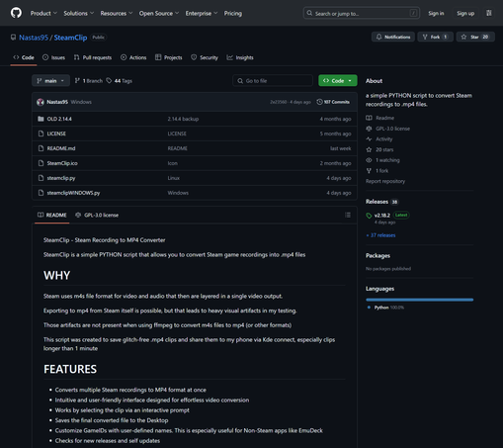Click the rightmost header icon beside Sign up
The image size is (503, 448).
(489, 13)
